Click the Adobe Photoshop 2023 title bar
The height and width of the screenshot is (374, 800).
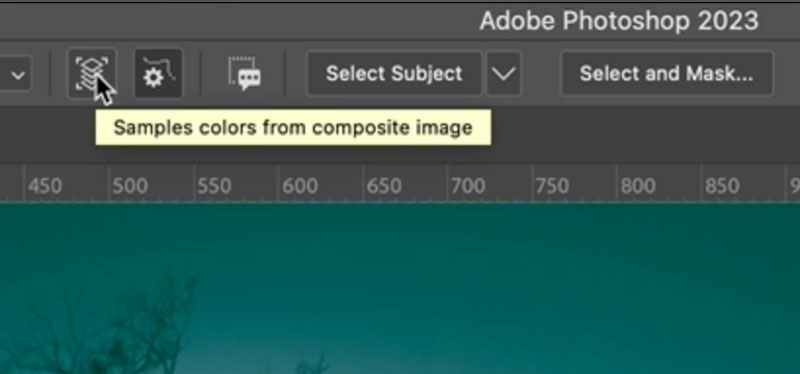tap(619, 21)
